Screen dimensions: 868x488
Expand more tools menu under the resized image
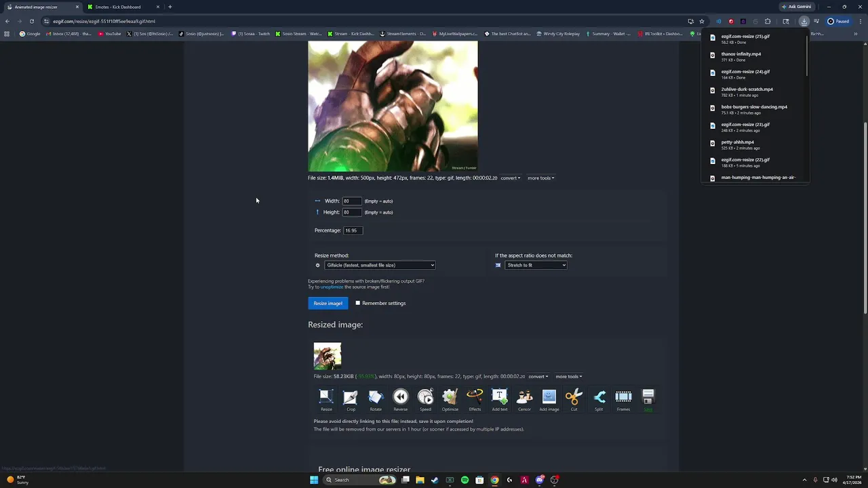[569, 377]
